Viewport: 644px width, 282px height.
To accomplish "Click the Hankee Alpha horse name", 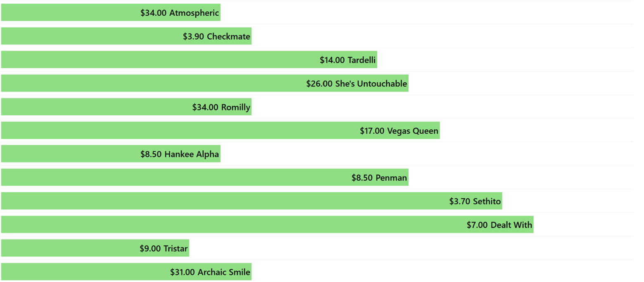I will 192,155.
